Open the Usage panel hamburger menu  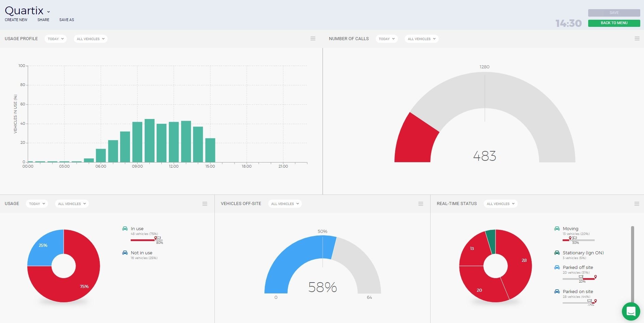point(205,204)
